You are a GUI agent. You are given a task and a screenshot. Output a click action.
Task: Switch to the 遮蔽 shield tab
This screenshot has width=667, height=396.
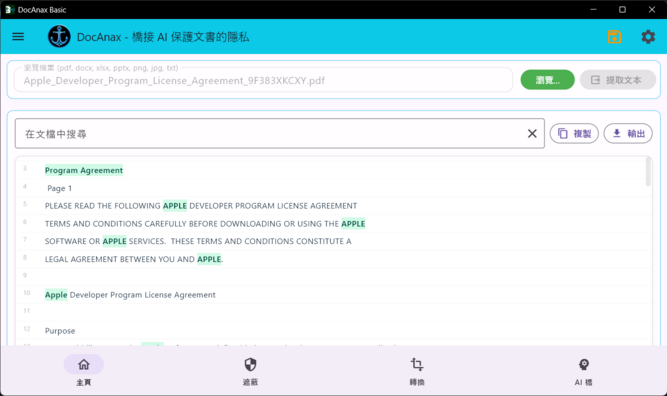pyautogui.click(x=250, y=371)
